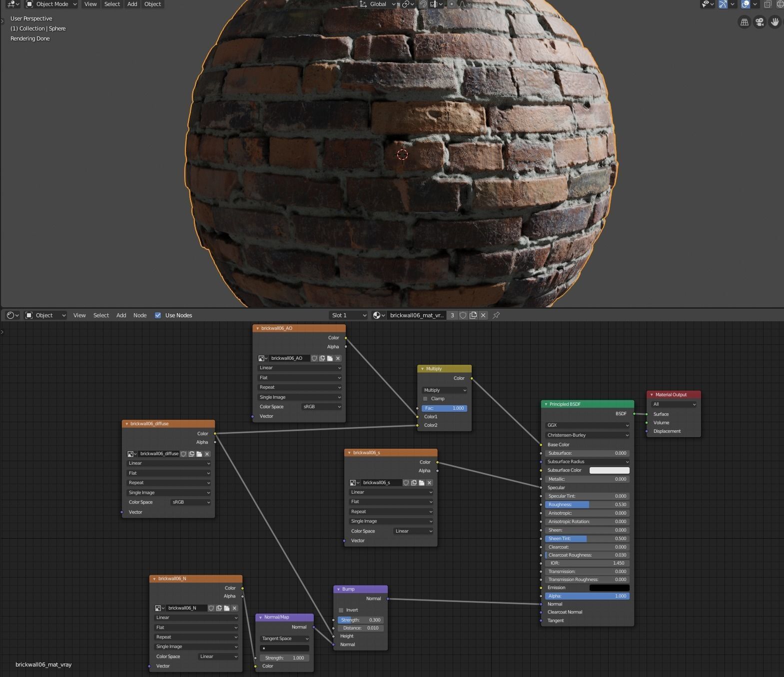Open folder icon in brickwall06_AO node
Screen dimensions: 784x677
330,358
